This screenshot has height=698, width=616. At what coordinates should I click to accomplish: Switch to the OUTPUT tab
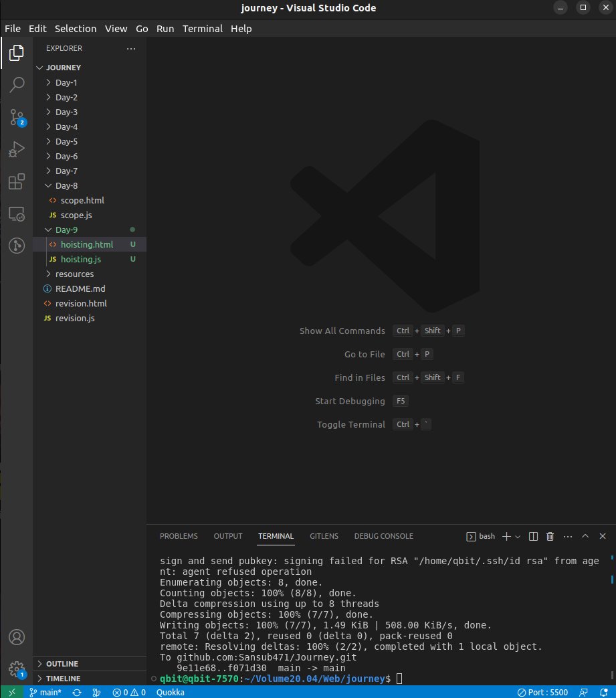(x=228, y=537)
